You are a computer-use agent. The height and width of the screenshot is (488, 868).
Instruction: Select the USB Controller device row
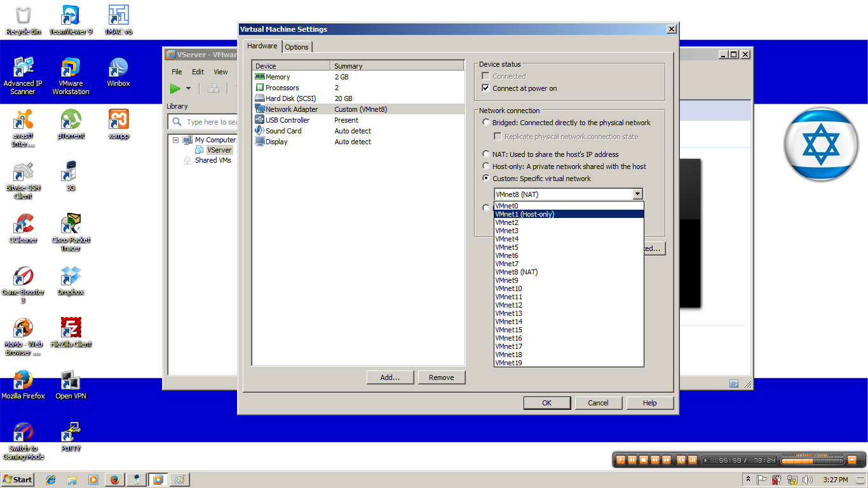(358, 120)
